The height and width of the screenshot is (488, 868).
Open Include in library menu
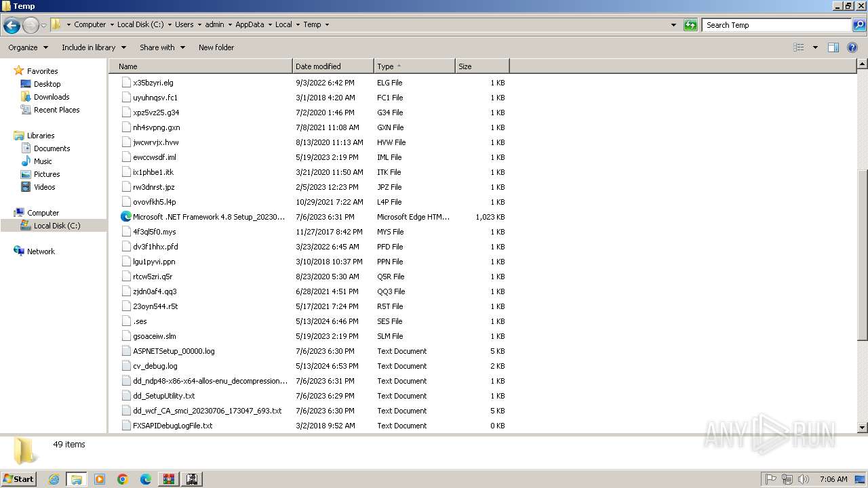coord(94,47)
